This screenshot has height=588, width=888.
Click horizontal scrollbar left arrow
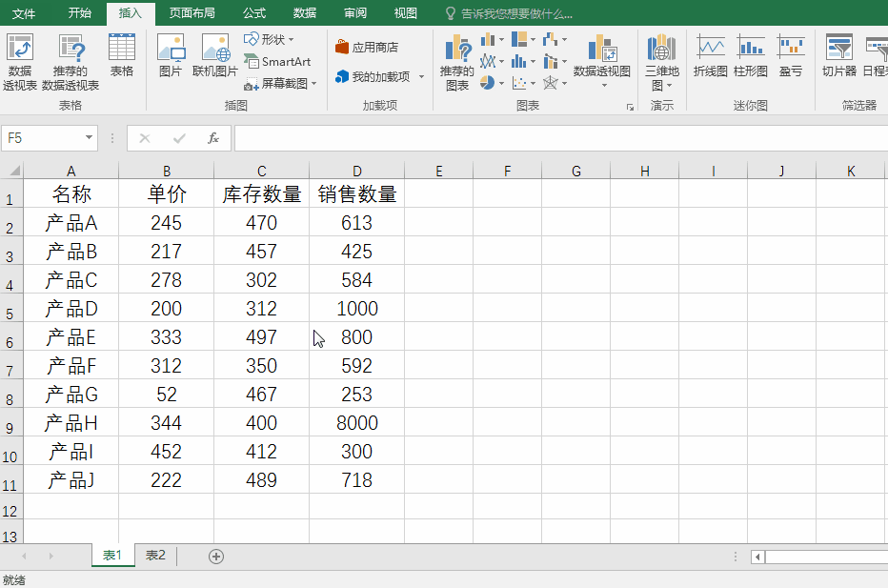tap(757, 557)
